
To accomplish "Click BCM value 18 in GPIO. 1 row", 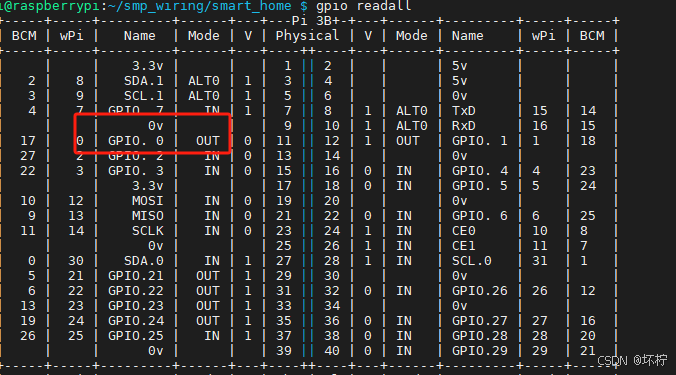I will pyautogui.click(x=588, y=141).
